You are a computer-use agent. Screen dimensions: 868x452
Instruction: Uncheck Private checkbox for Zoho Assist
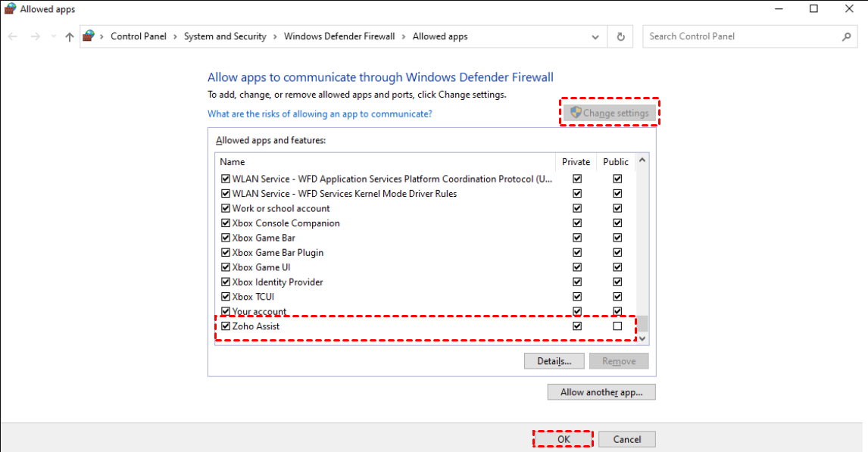click(x=577, y=326)
